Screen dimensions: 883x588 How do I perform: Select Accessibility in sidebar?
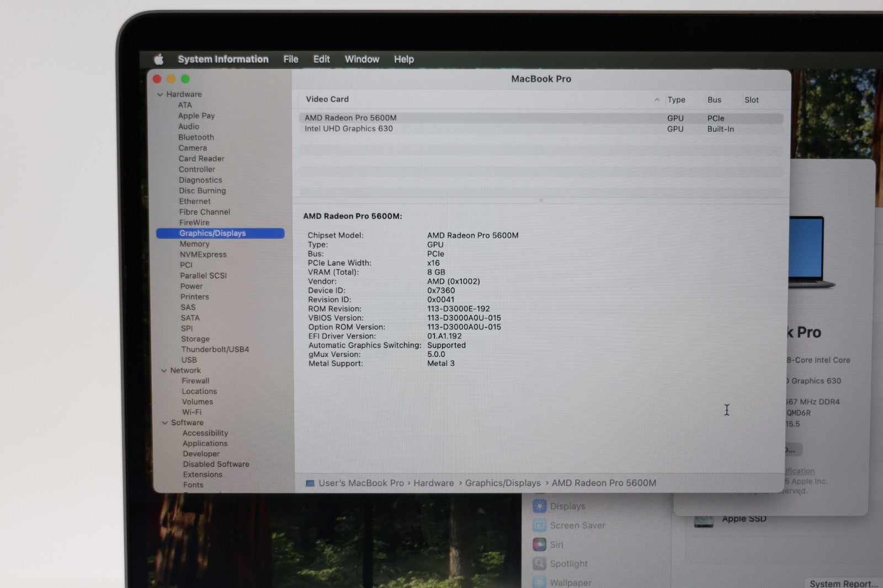205,433
